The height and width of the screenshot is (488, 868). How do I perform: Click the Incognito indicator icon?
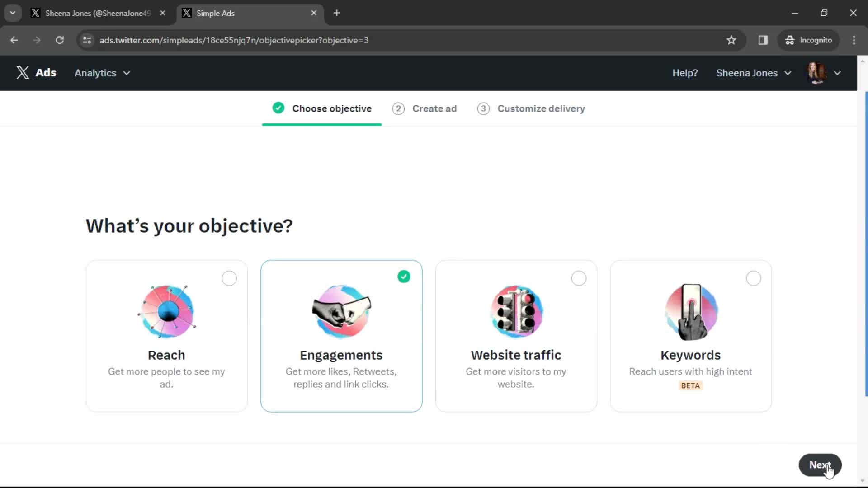click(790, 40)
